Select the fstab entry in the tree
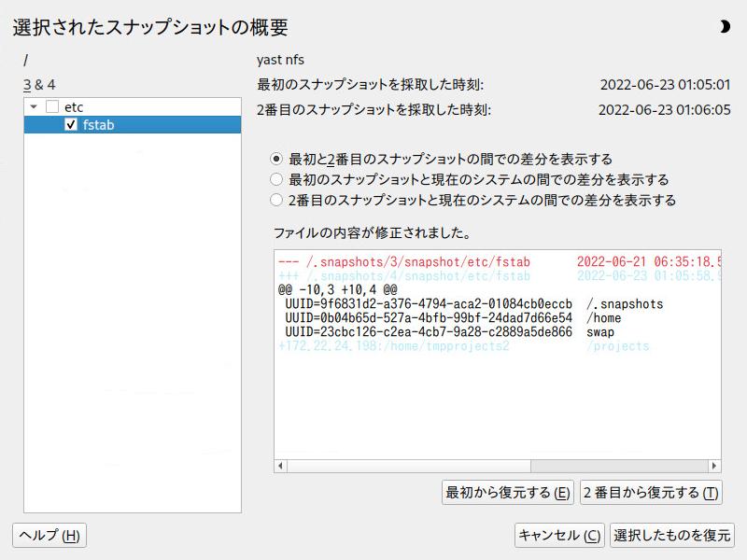Image resolution: width=747 pixels, height=560 pixels. (x=98, y=124)
